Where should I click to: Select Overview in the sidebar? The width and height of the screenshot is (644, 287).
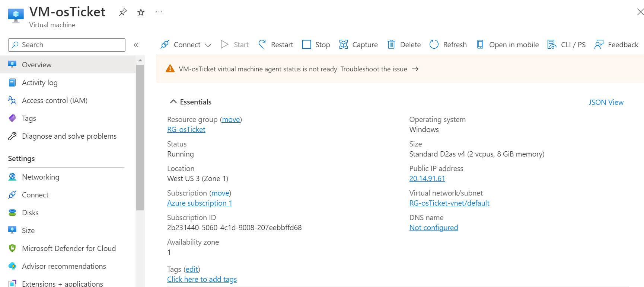68,65
